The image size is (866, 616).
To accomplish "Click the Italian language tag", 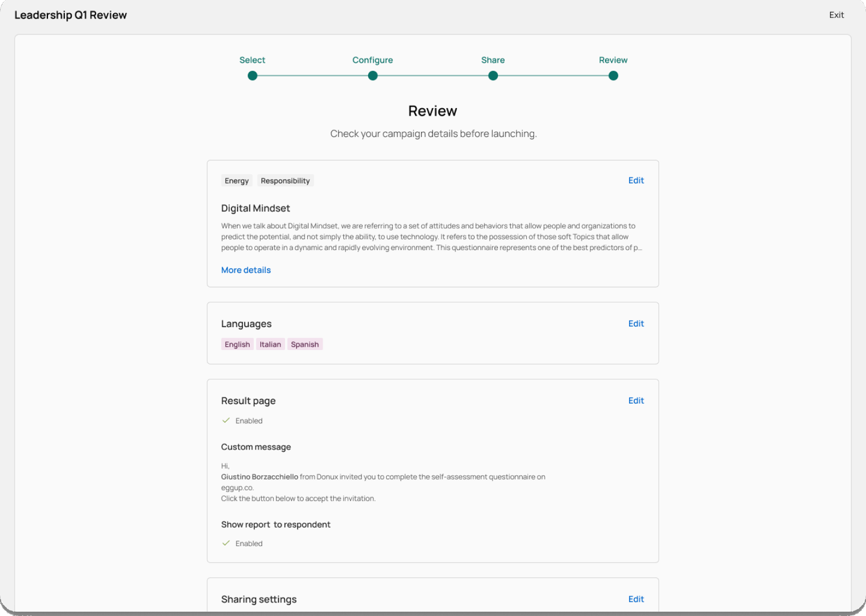I will coord(270,345).
